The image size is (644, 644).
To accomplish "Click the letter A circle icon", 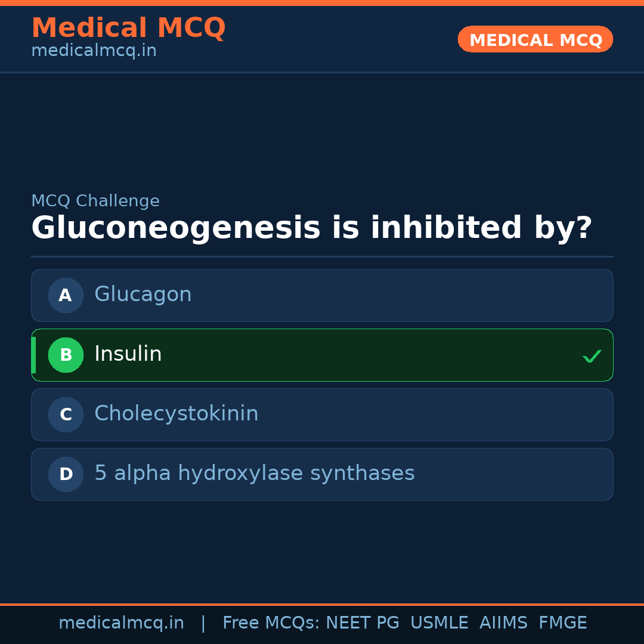I will point(66,295).
